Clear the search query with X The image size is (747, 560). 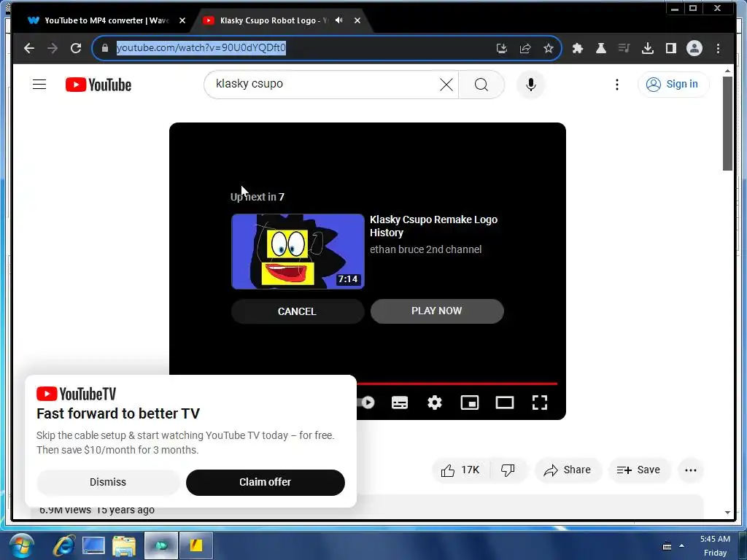click(x=446, y=85)
